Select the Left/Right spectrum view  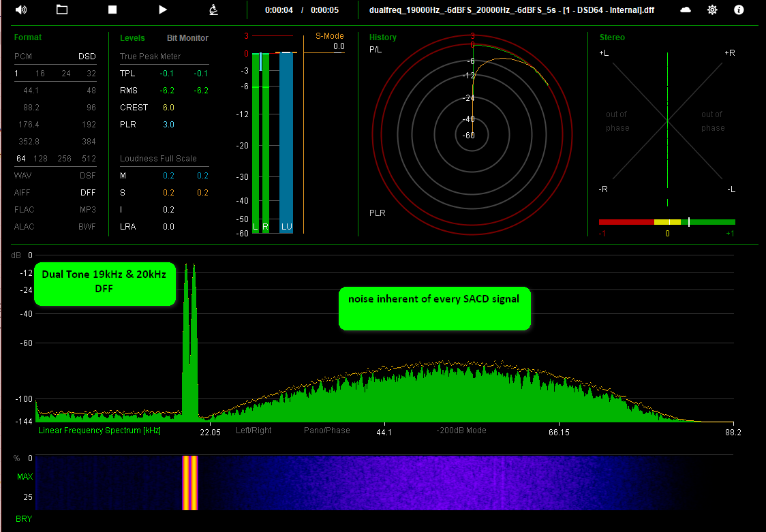(x=254, y=430)
